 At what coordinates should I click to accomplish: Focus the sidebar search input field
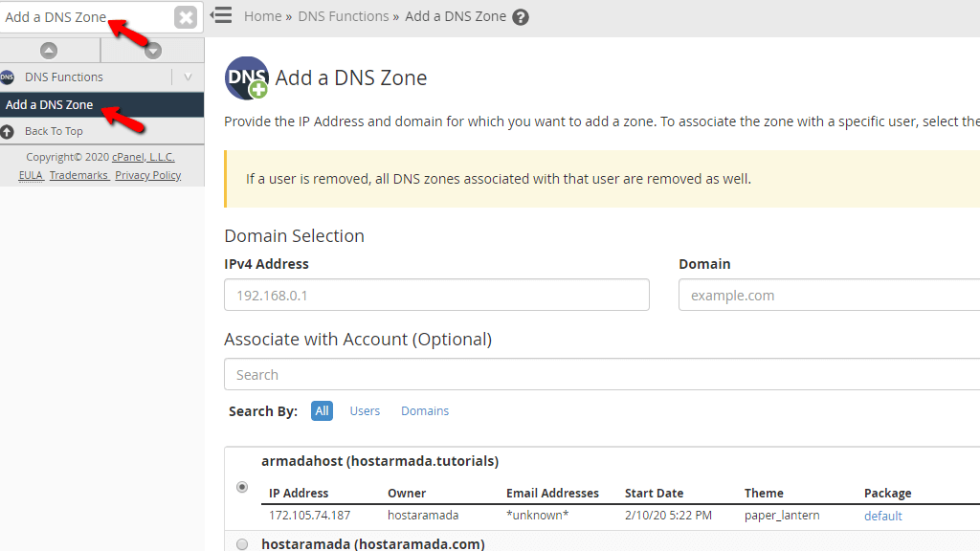pos(86,17)
